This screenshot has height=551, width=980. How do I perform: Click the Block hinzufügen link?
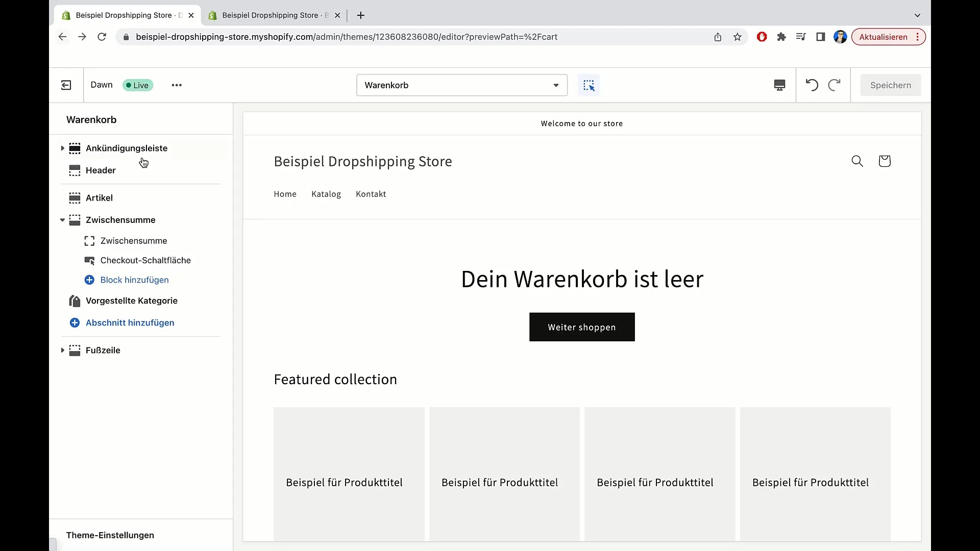135,280
